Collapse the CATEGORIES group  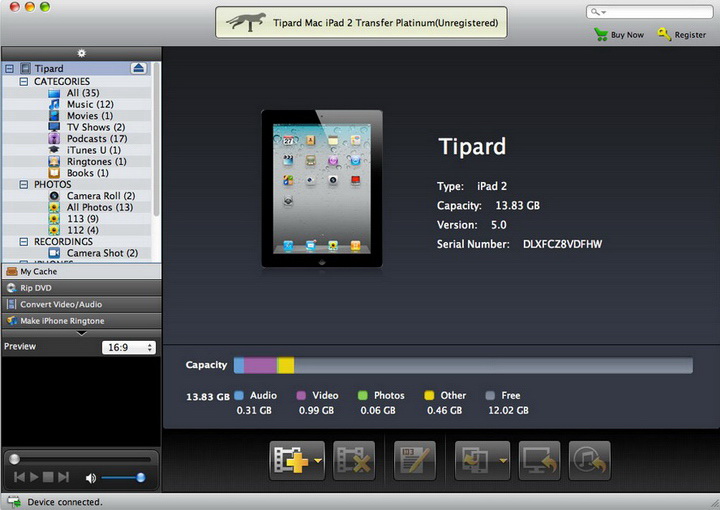tap(23, 82)
